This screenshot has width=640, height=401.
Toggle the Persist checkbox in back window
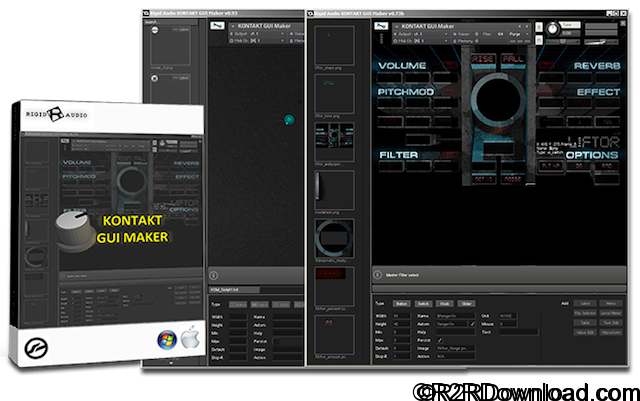point(276,341)
